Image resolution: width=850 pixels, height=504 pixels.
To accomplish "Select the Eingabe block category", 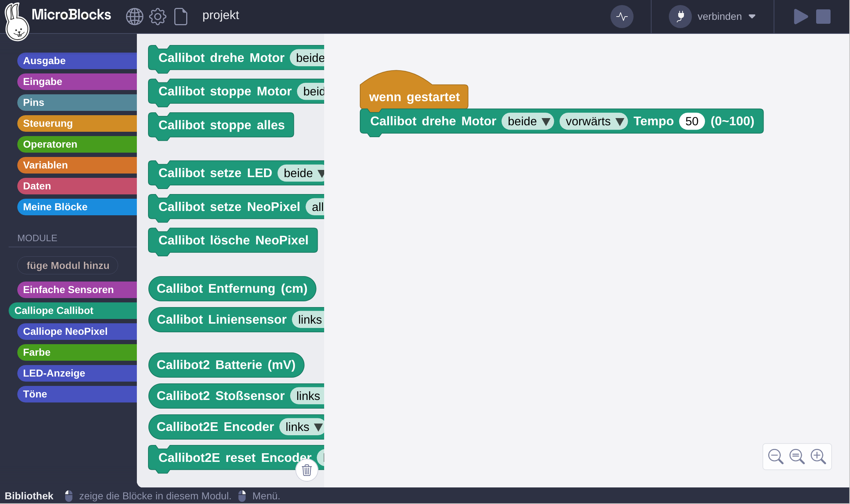I will (77, 81).
